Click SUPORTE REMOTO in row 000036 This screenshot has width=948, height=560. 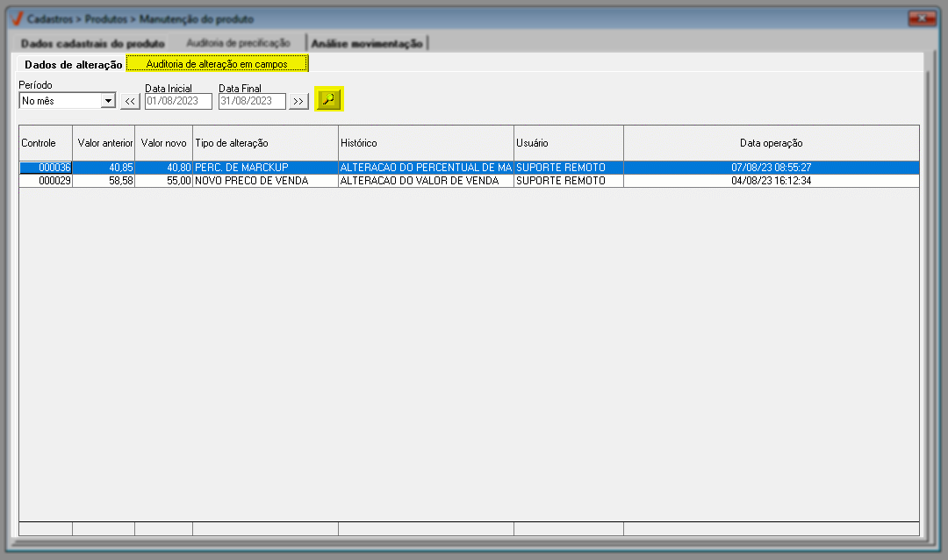point(569,168)
